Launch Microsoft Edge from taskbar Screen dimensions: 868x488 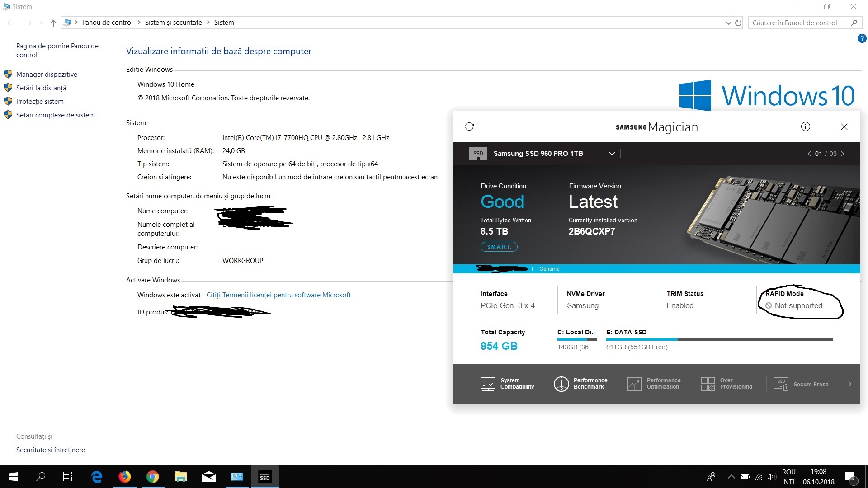[97, 477]
